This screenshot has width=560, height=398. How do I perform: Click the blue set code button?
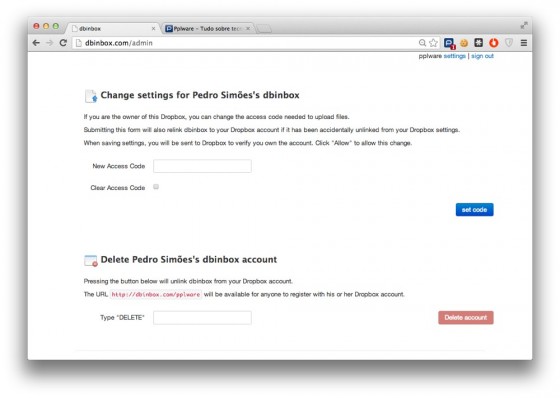tap(474, 210)
